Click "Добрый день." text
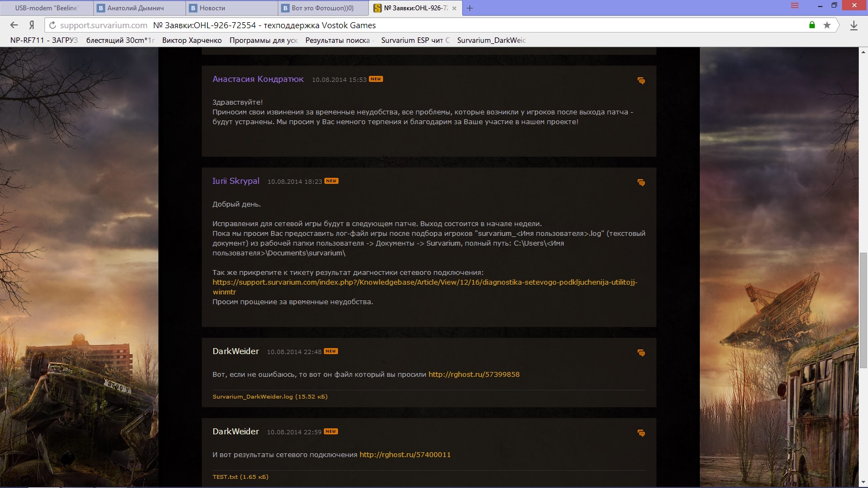This screenshot has width=868, height=488. click(x=237, y=204)
